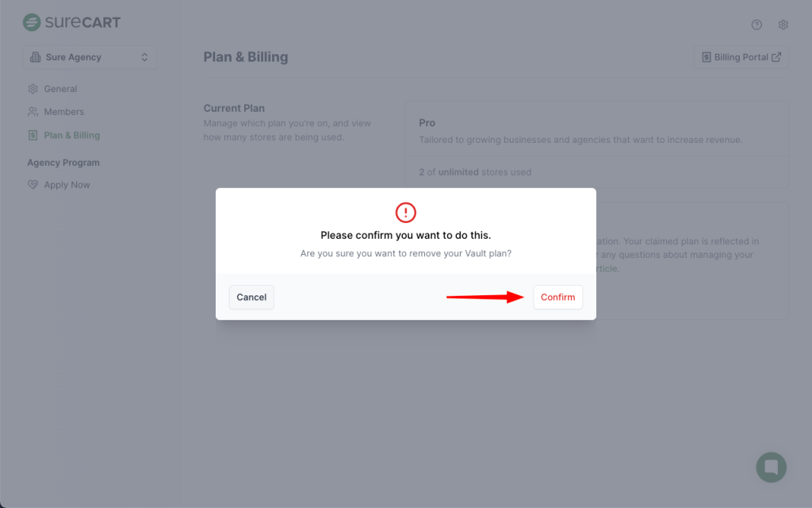The width and height of the screenshot is (812, 508).
Task: Select Plan & Billing in the sidebar
Action: 71,135
